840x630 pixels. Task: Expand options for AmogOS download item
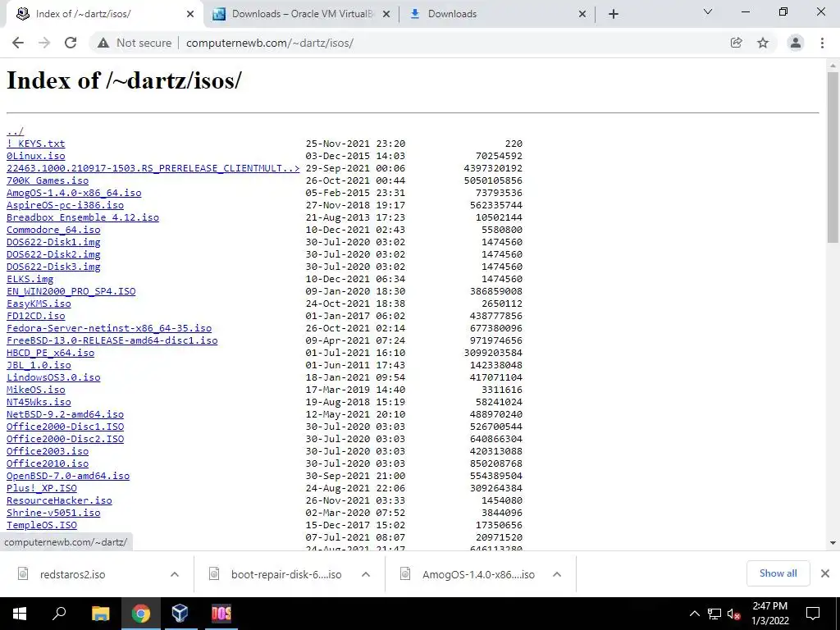557,574
